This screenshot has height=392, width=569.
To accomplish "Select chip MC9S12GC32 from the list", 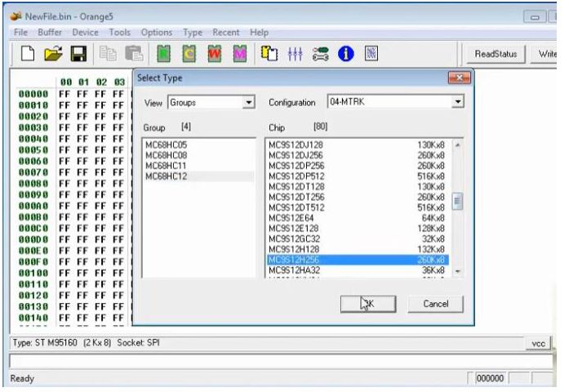I will point(296,239).
